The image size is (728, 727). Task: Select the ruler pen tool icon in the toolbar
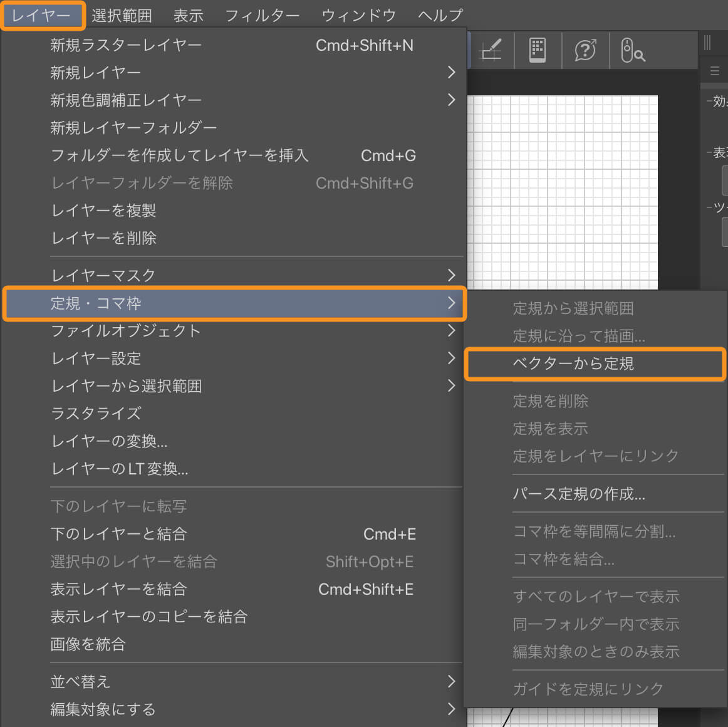click(492, 50)
